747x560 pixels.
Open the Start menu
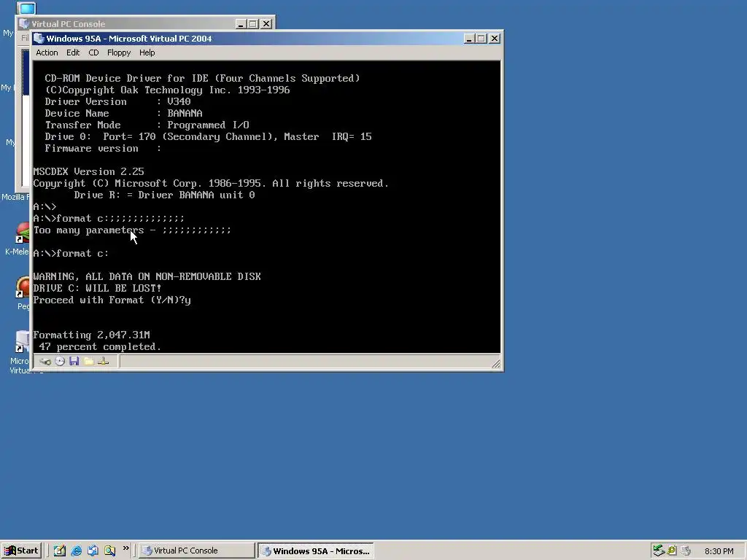point(21,551)
